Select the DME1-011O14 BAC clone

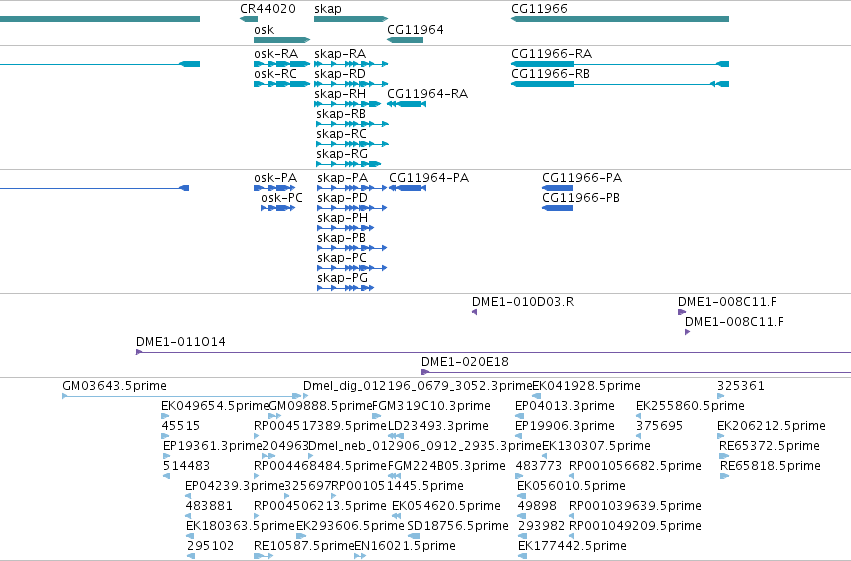pos(493,352)
